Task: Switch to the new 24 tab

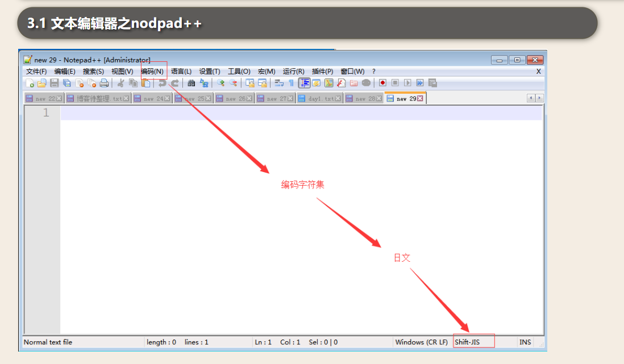Action: coord(152,99)
